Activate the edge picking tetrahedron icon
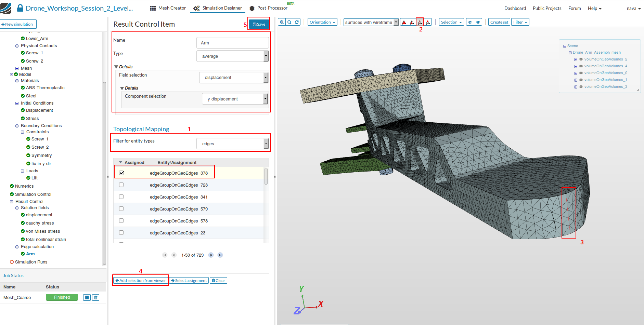 pos(420,22)
